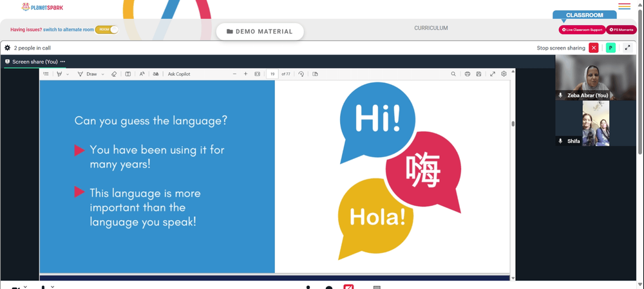This screenshot has width=644, height=289.
Task: Zoom in with the plus icon
Action: [x=245, y=74]
